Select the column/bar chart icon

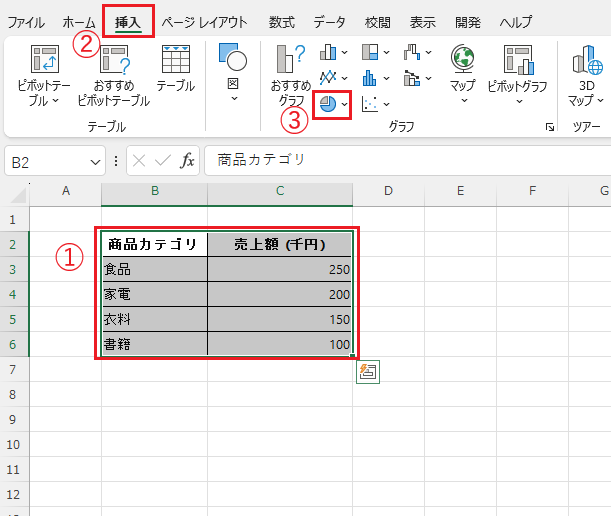(x=328, y=52)
